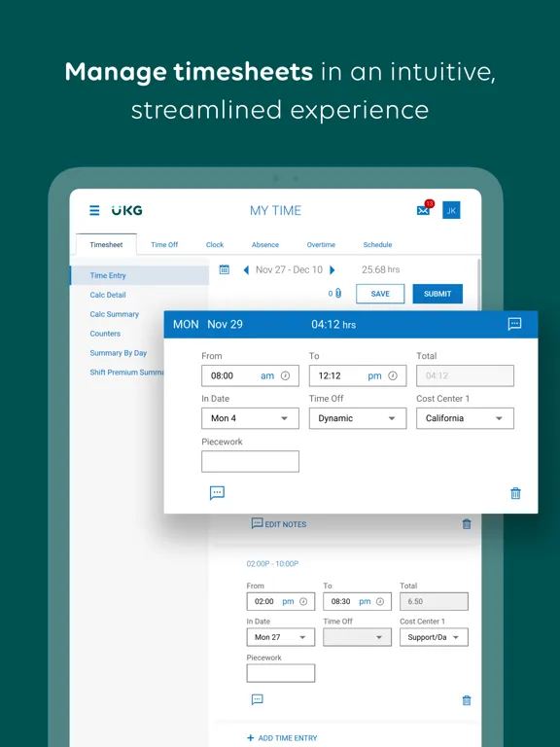Click the Nov 27 - Dec 10 date range
Viewport: 560px width, 747px height.
[289, 269]
